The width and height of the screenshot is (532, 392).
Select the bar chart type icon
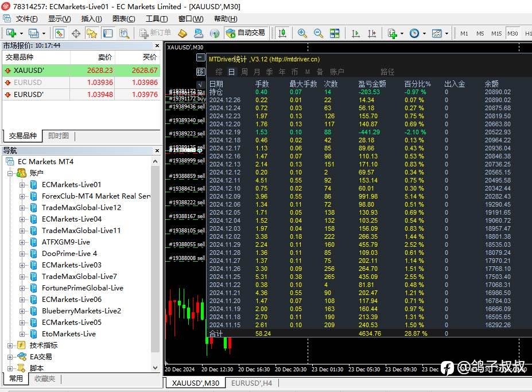pyautogui.click(x=282, y=33)
